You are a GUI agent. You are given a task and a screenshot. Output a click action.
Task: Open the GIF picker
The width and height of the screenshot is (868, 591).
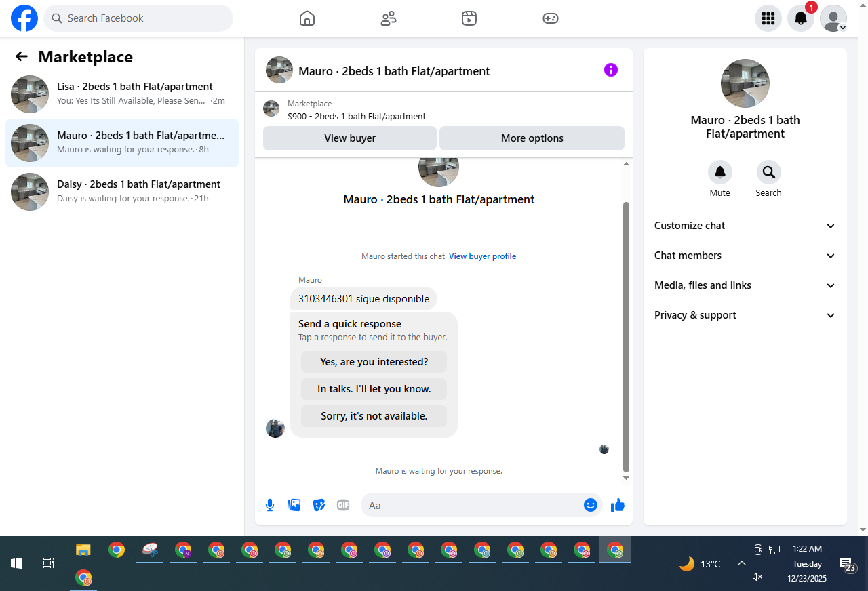(x=343, y=505)
